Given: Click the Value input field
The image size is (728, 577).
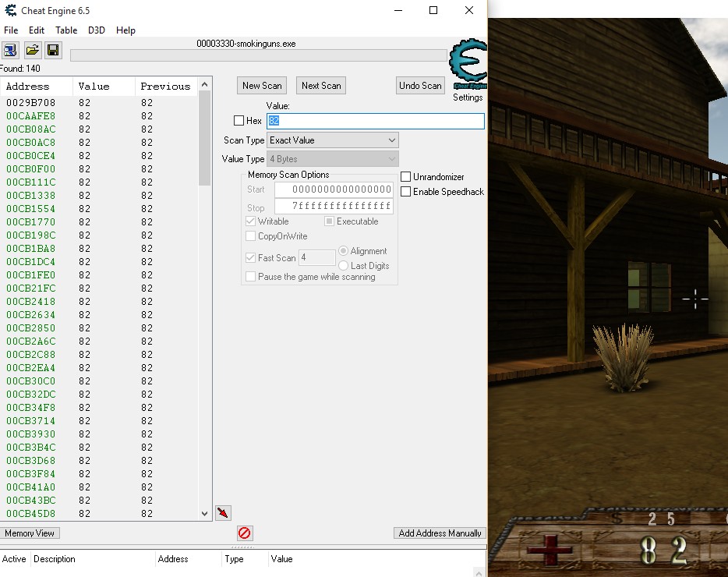Looking at the screenshot, I should [x=376, y=121].
